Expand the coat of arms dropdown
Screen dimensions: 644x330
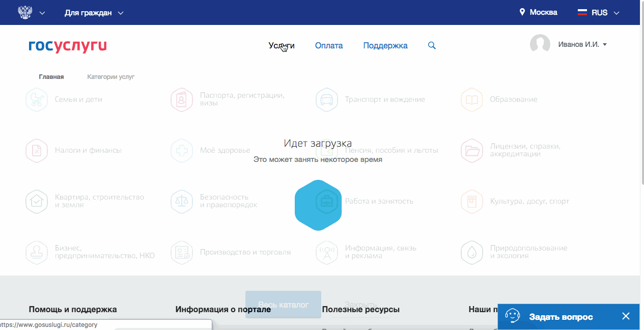31,13
